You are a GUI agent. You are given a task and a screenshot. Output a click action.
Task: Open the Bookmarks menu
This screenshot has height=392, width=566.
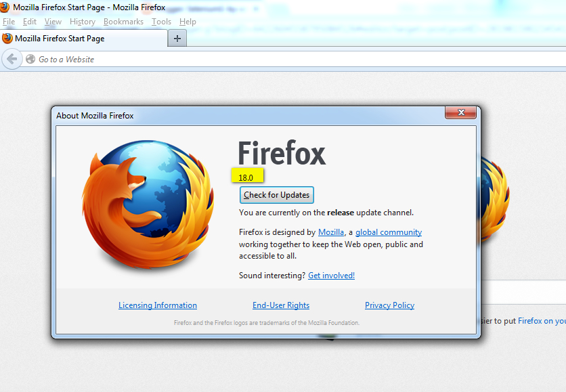[123, 21]
